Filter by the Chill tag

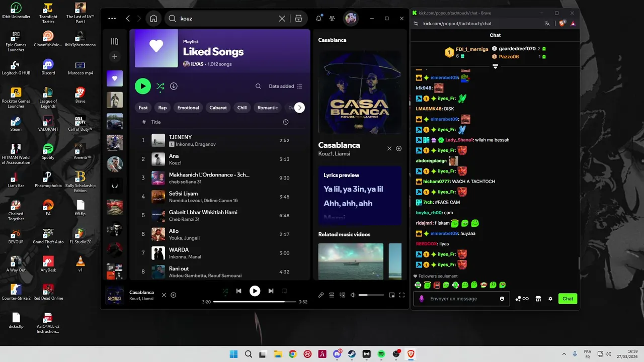[242, 108]
